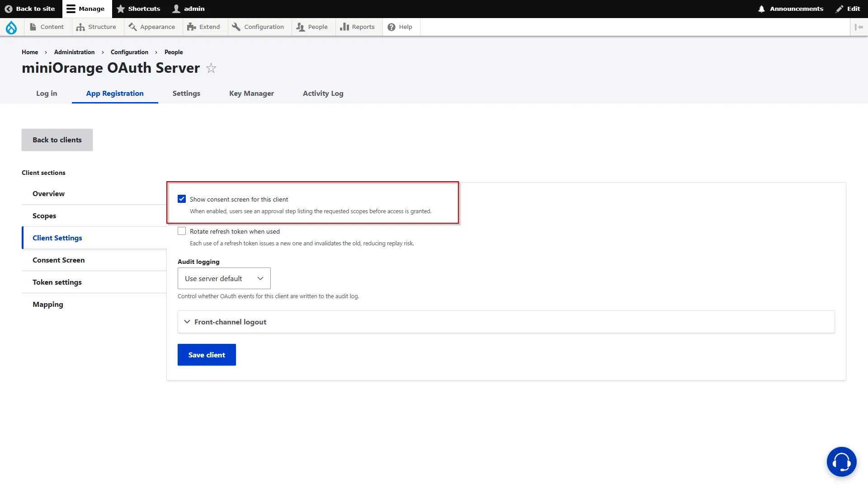
Task: Open the Scopes client section
Action: click(x=94, y=216)
